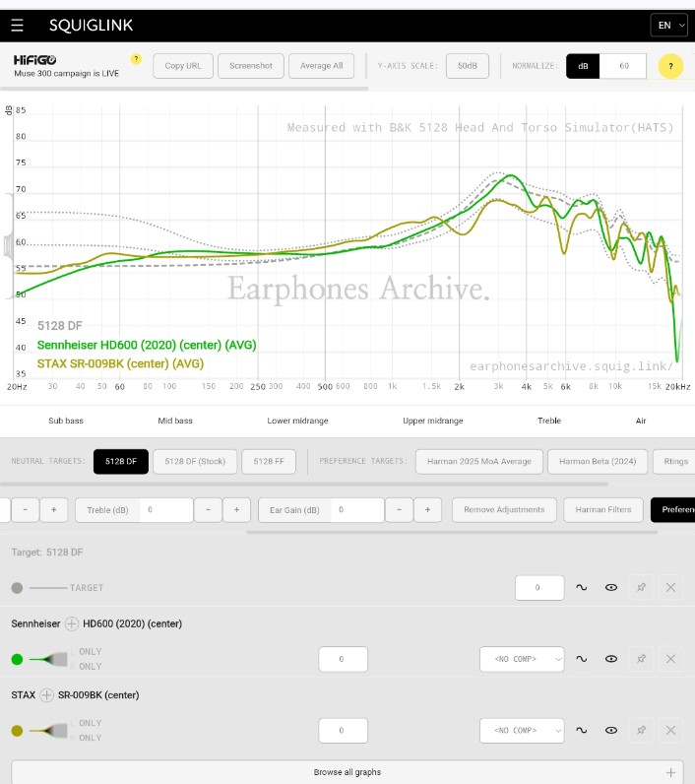The width and height of the screenshot is (695, 784).
Task: Select L ONLY for HD600
Action: click(x=86, y=652)
